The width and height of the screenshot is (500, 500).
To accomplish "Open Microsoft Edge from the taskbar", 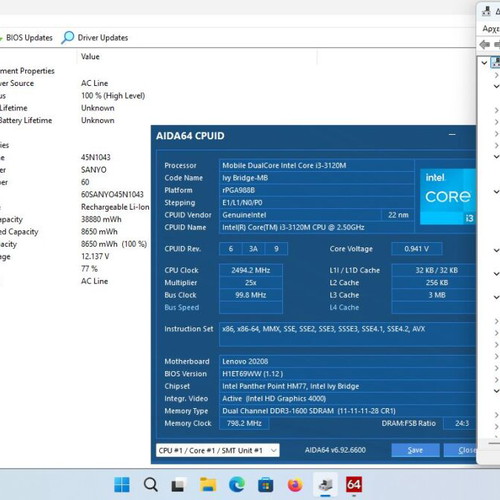I will tap(237, 484).
